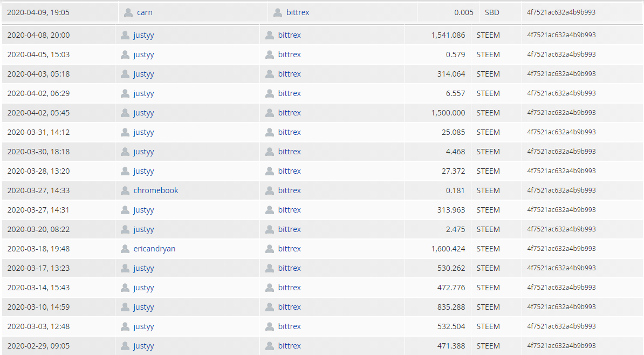Select bittrex avatar icon in 835.288 STEEM row
Screen dimensions: 644x355
(x=270, y=307)
